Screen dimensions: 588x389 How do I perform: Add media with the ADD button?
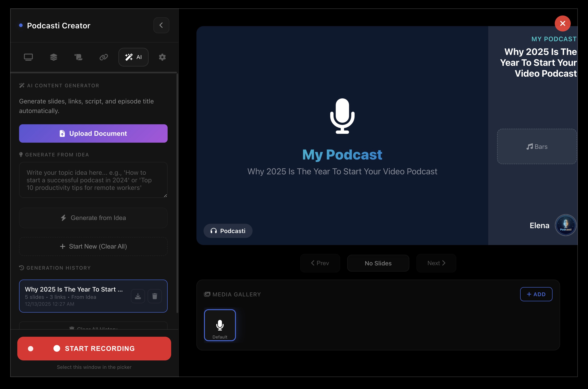(x=536, y=294)
